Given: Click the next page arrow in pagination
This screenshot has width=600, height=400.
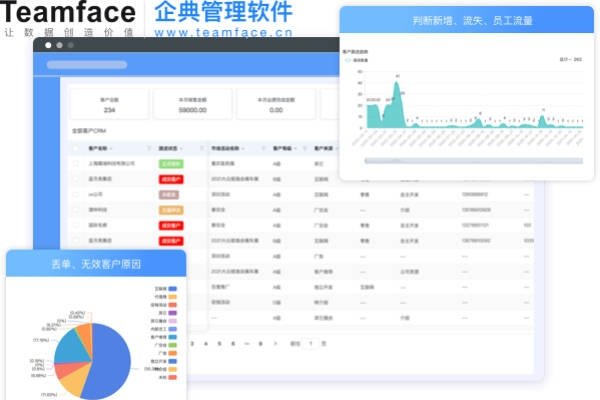Looking at the screenshot, I should (275, 344).
